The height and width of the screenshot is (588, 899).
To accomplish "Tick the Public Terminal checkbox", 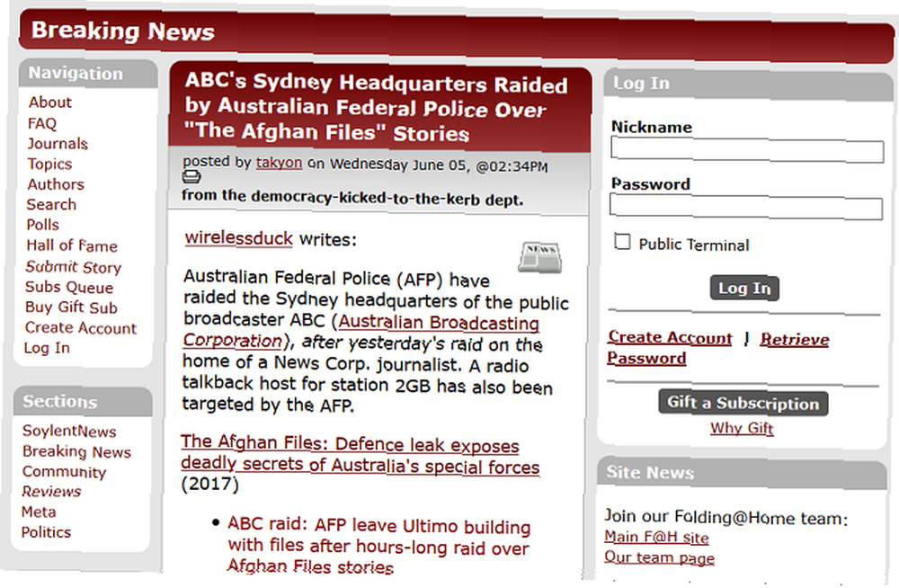I will 622,242.
